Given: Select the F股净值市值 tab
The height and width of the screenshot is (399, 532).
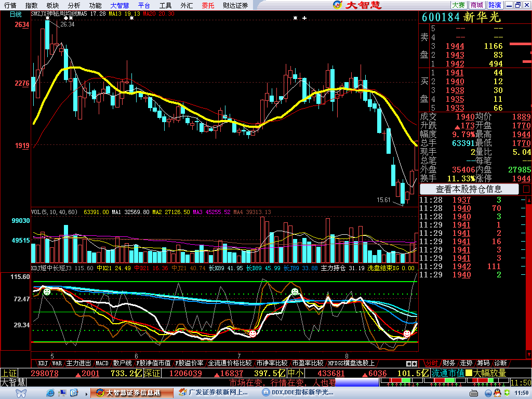Looking at the screenshot, I should (x=153, y=363).
